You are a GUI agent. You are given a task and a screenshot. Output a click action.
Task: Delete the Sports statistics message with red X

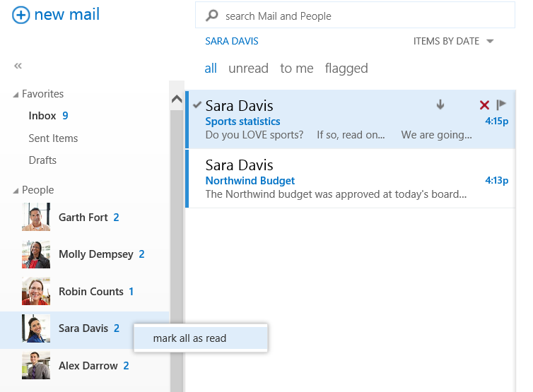[x=484, y=105]
